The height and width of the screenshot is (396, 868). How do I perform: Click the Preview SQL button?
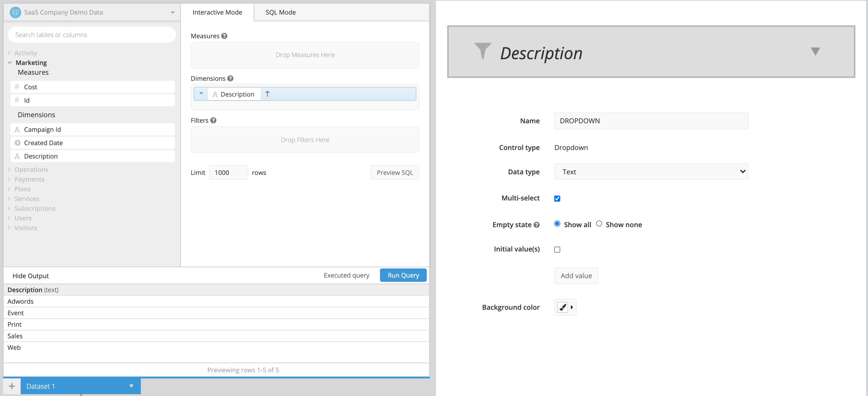pyautogui.click(x=395, y=172)
